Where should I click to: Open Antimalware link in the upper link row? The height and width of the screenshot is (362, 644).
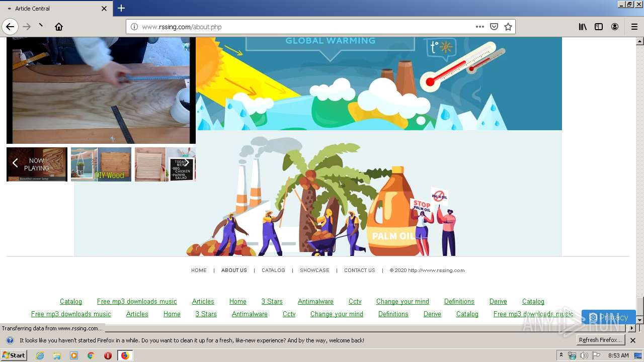point(315,302)
